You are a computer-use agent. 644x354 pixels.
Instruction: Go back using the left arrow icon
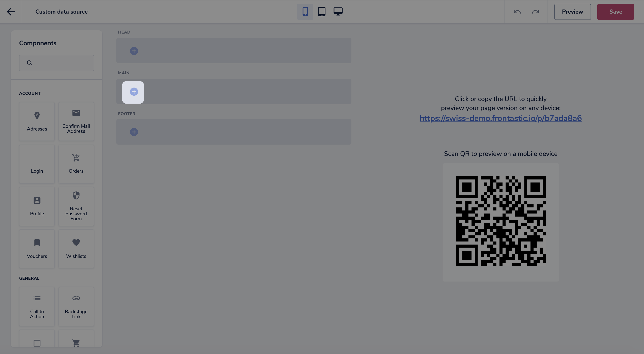coord(11,12)
